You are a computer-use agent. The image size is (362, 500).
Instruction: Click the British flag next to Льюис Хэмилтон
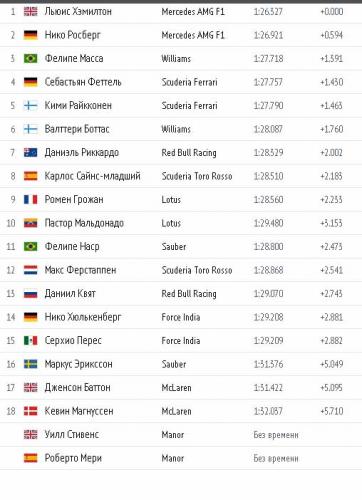30,12
